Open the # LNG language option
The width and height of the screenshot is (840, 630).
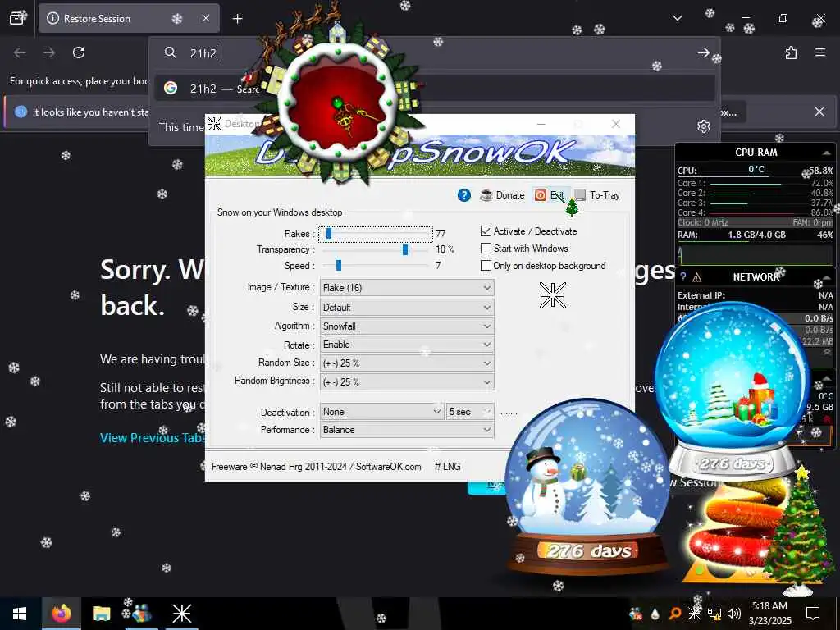[447, 467]
